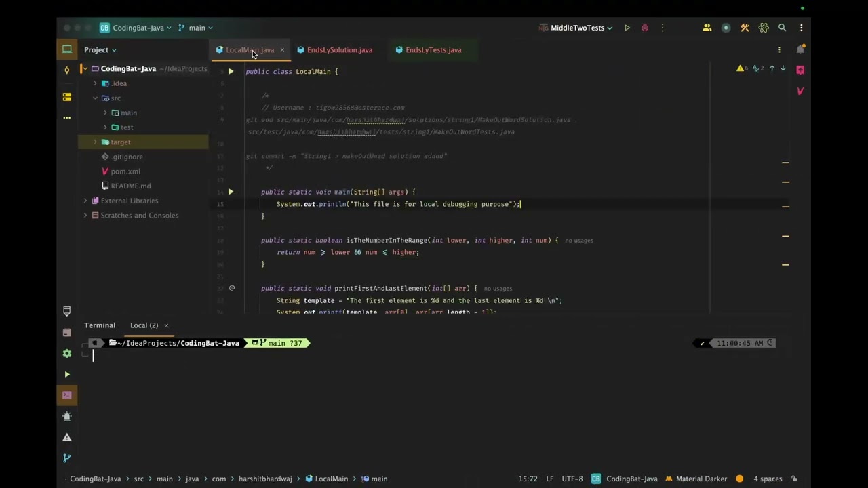Image resolution: width=868 pixels, height=488 pixels.
Task: Open the Terminal tool window icon
Action: click(x=66, y=395)
